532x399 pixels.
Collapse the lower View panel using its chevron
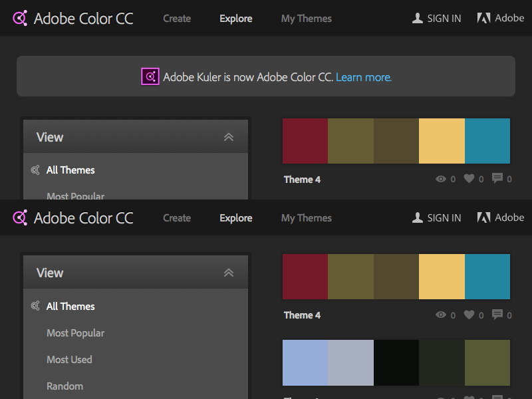229,273
